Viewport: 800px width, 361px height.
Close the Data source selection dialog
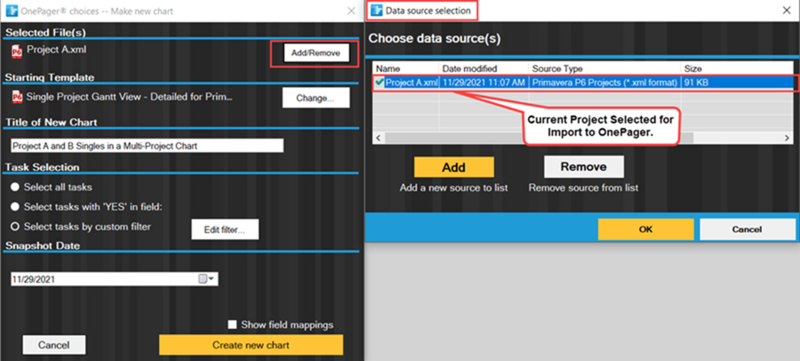click(787, 10)
